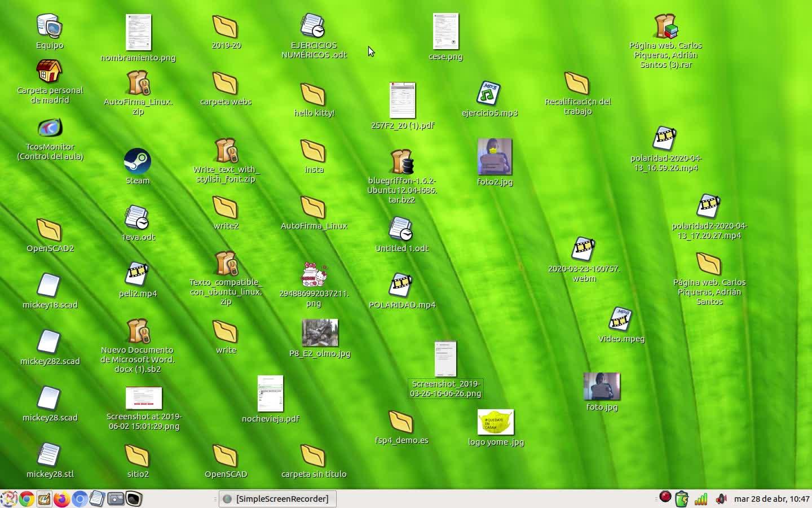Launch Firefox from the bottom panel
Screen dimensions: 812x508
pos(61,499)
